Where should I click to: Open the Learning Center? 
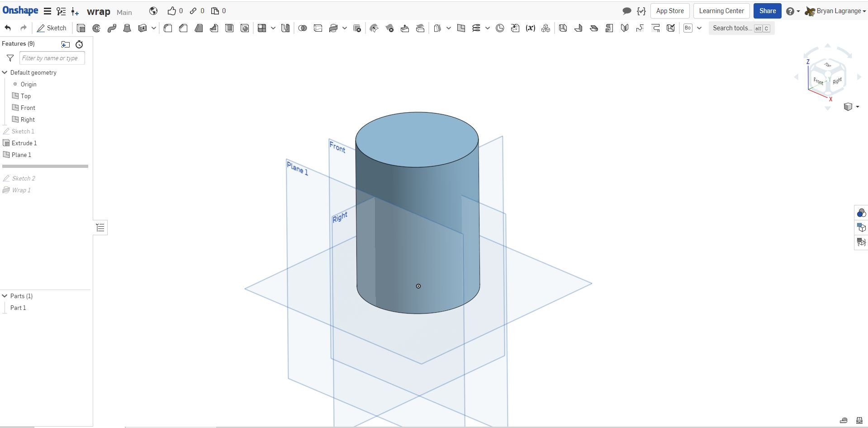[x=721, y=11]
